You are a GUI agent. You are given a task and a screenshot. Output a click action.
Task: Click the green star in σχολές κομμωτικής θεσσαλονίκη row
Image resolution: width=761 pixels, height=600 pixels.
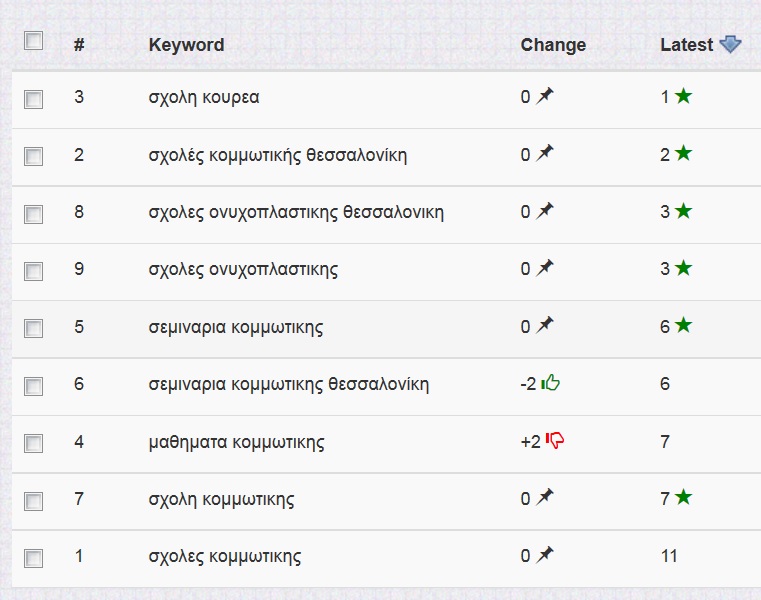point(683,154)
